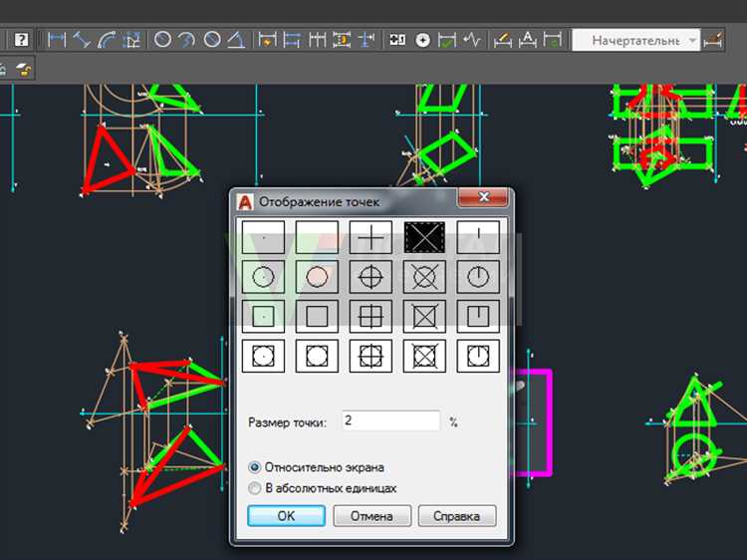Select the circle with dot point style

tap(264, 276)
